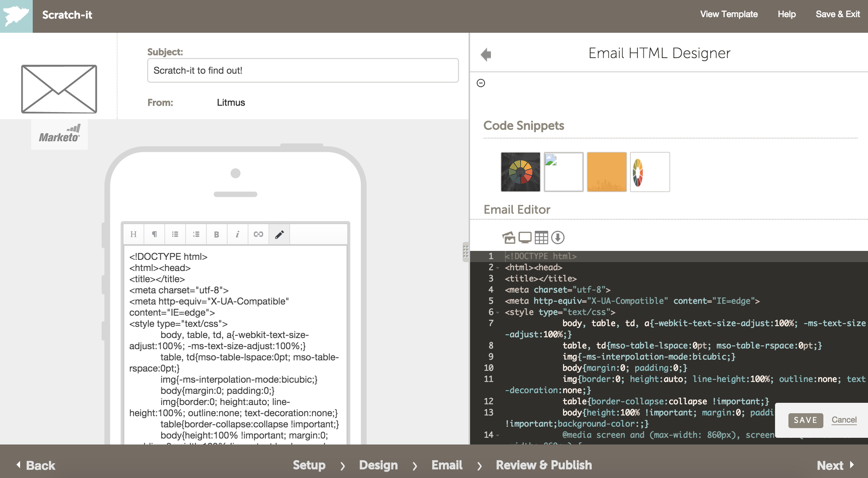Click the desktop preview icon in Email Editor

pyautogui.click(x=525, y=237)
